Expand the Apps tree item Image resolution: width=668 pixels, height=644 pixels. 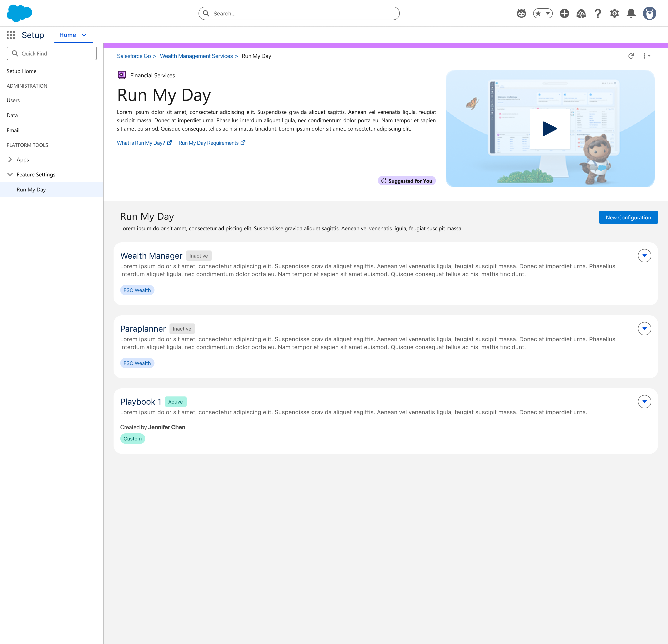10,159
